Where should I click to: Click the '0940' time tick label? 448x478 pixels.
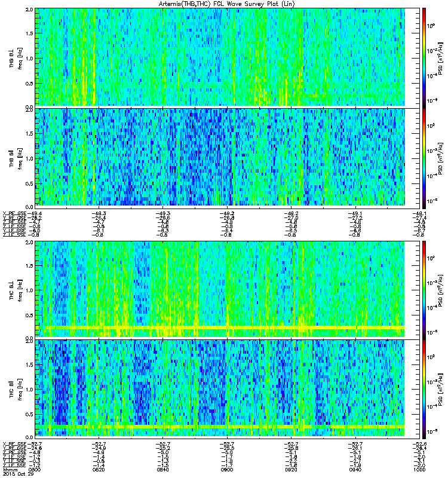pyautogui.click(x=355, y=470)
